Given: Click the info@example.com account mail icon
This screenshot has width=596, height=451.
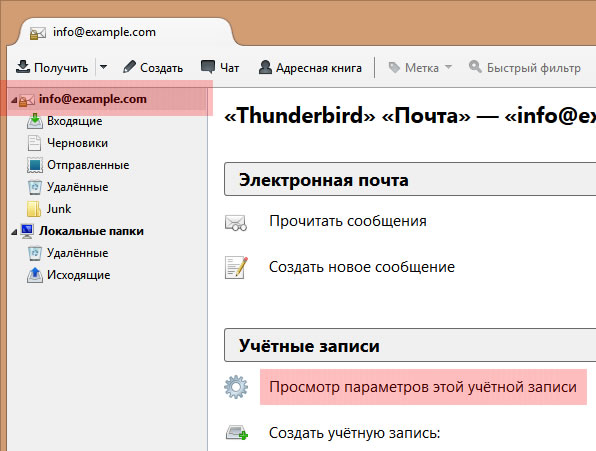Looking at the screenshot, I should tap(27, 100).
